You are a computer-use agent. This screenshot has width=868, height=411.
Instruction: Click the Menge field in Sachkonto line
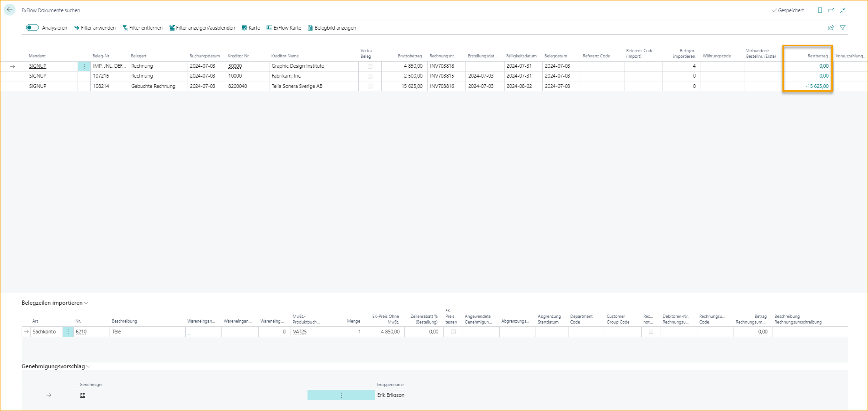click(x=346, y=332)
